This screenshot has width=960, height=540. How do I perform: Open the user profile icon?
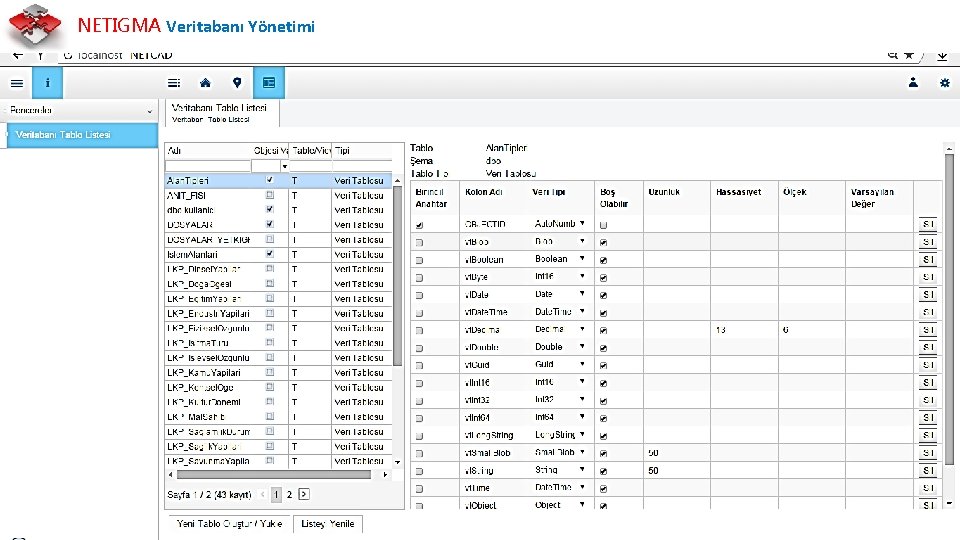click(913, 83)
